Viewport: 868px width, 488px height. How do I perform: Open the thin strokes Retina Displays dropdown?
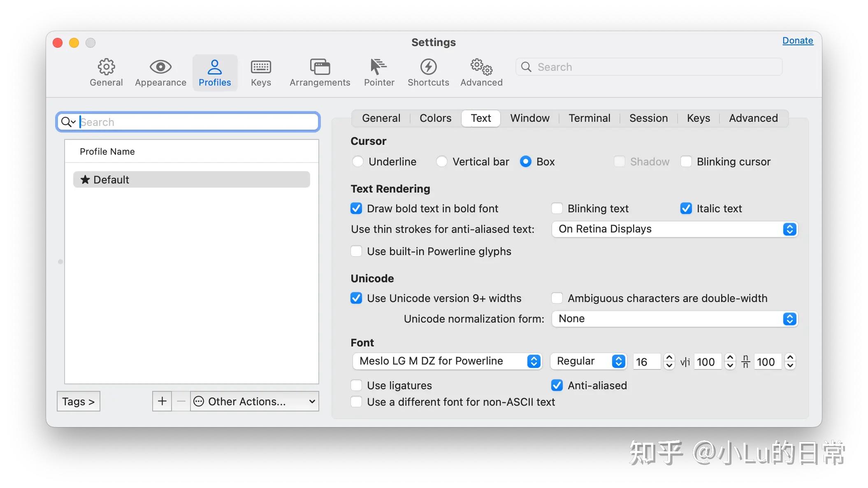click(x=674, y=229)
